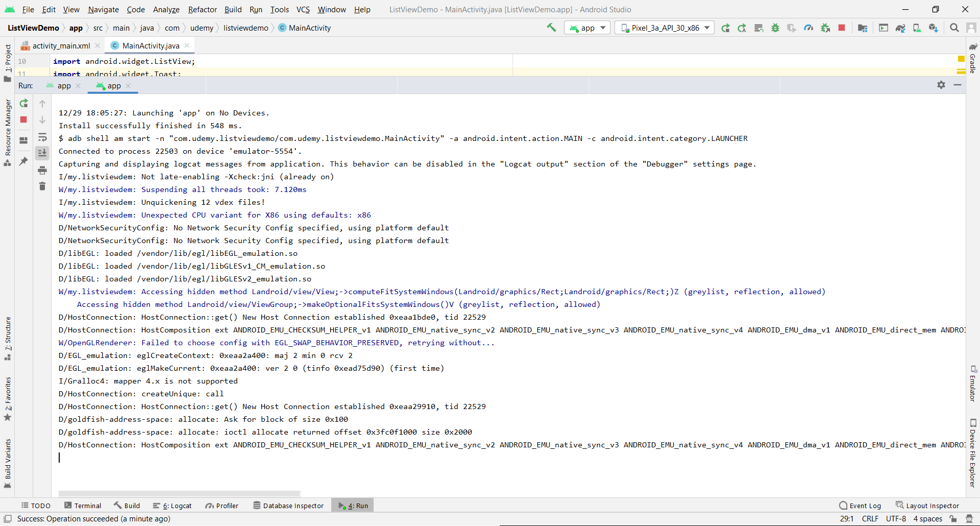Image resolution: width=980 pixels, height=526 pixels.
Task: Open the SDK Manager icon
Action: (x=934, y=28)
